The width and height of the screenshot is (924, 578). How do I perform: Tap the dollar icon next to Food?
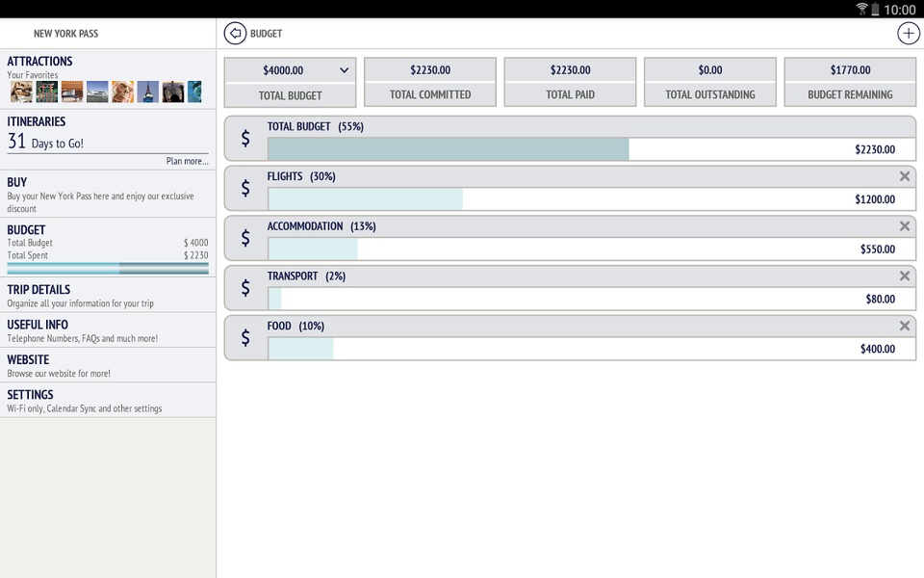pos(245,338)
